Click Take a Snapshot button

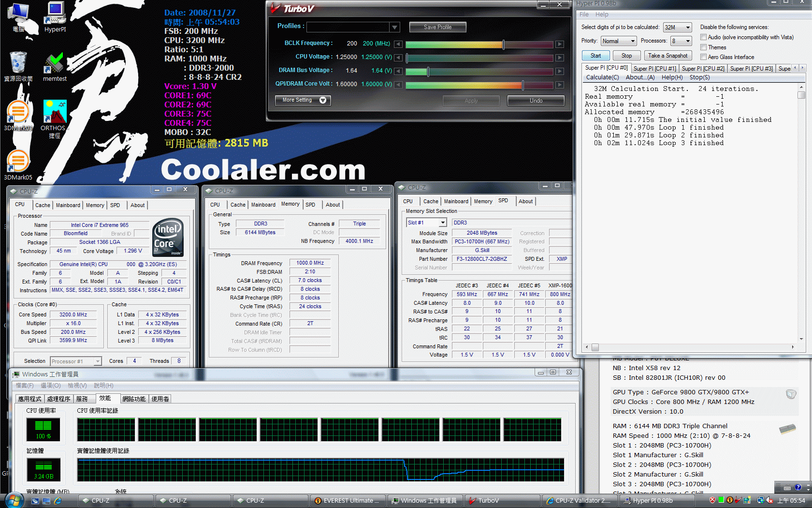[x=667, y=56]
